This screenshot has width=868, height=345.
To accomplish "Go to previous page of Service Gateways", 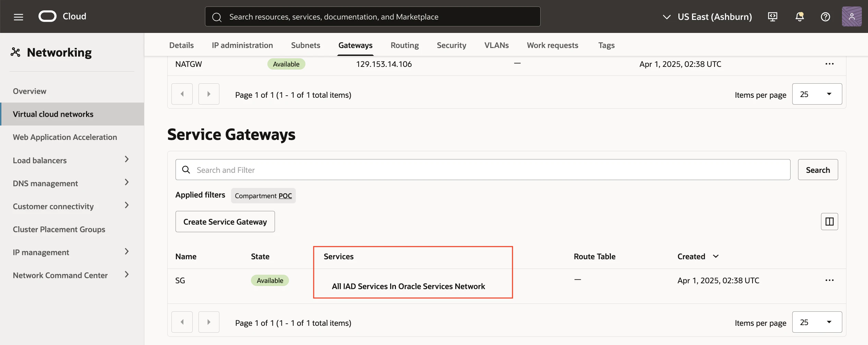I will [182, 322].
